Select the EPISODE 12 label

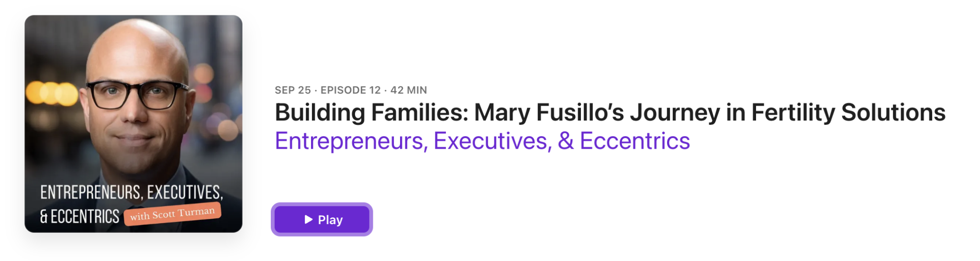pos(350,90)
